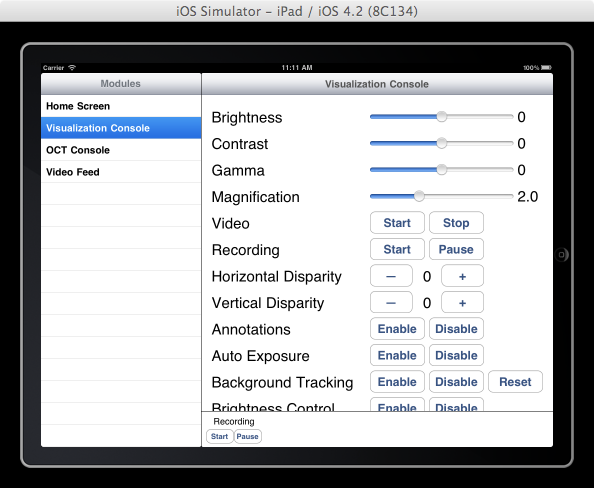The width and height of the screenshot is (594, 488).
Task: Increase Horizontal Disparity with plus button
Action: coord(462,276)
